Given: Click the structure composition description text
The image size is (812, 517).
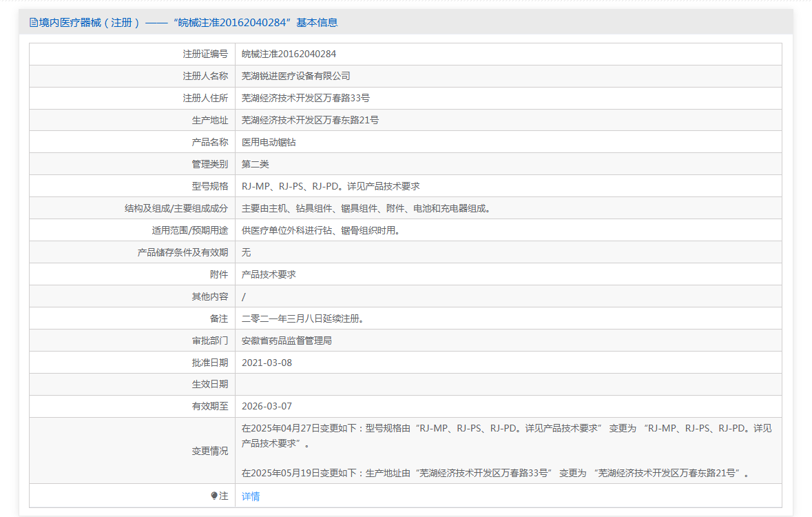Looking at the screenshot, I should [x=368, y=208].
